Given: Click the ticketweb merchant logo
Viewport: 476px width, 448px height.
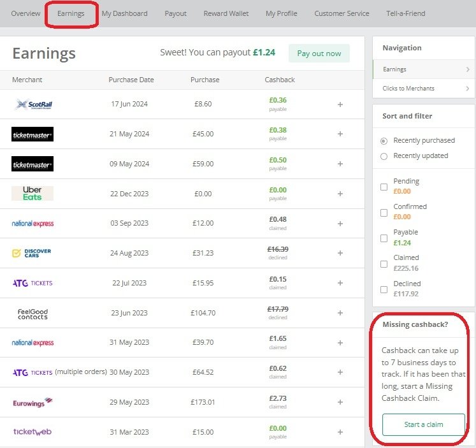Looking at the screenshot, I should click(32, 432).
